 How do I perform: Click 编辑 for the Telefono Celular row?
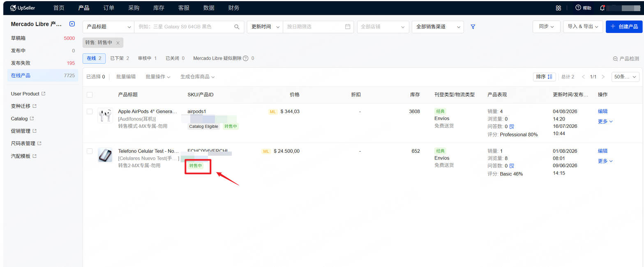tap(602, 151)
